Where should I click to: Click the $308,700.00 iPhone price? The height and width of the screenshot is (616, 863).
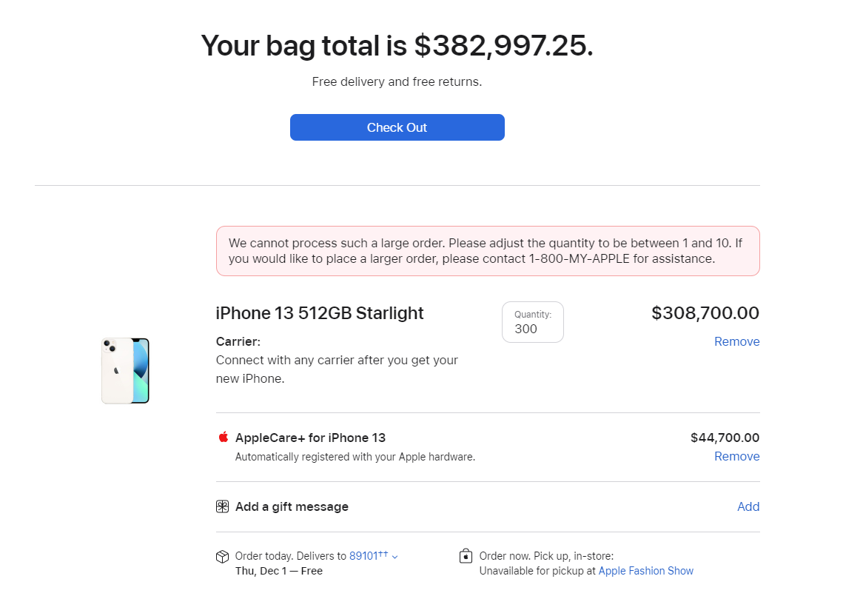705,313
